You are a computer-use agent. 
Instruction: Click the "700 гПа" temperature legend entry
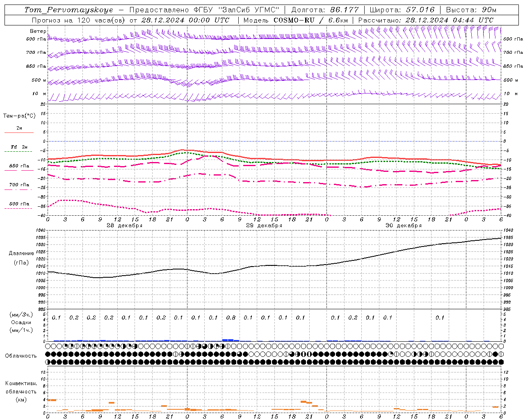click(x=19, y=185)
